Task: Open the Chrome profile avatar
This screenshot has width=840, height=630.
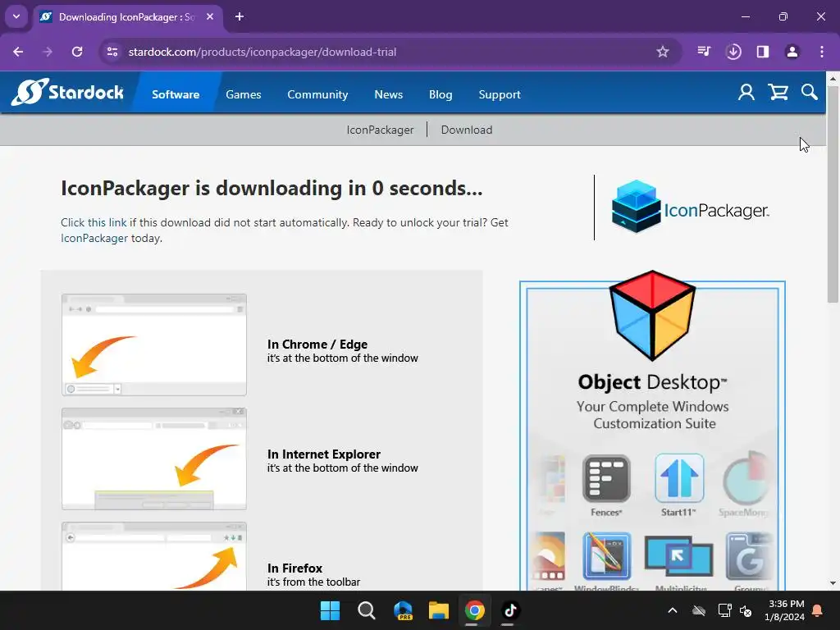Action: (792, 52)
